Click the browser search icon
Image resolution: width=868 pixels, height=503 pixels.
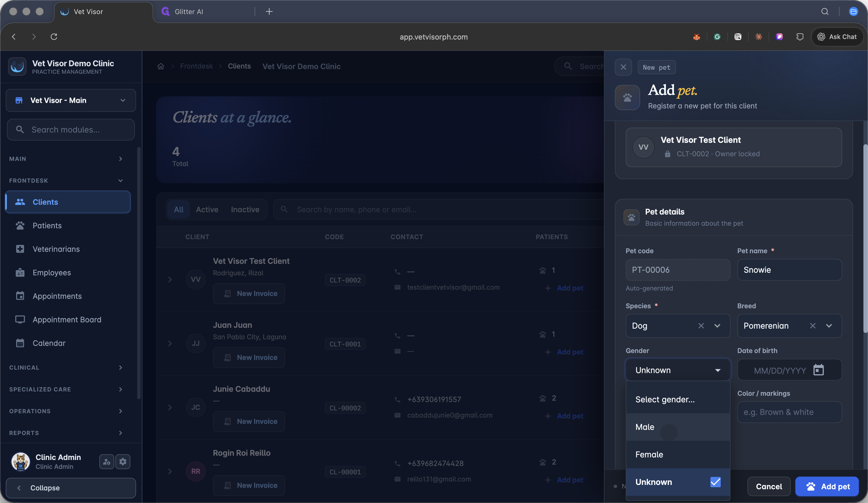tap(825, 12)
